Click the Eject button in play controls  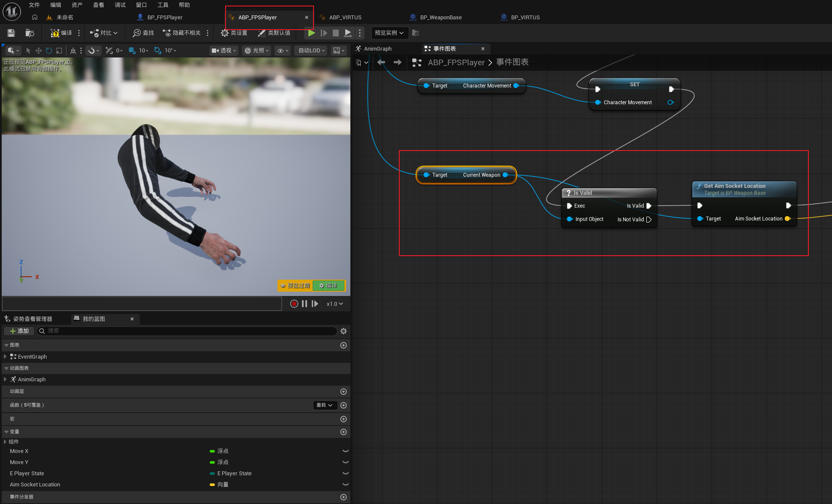(x=348, y=33)
